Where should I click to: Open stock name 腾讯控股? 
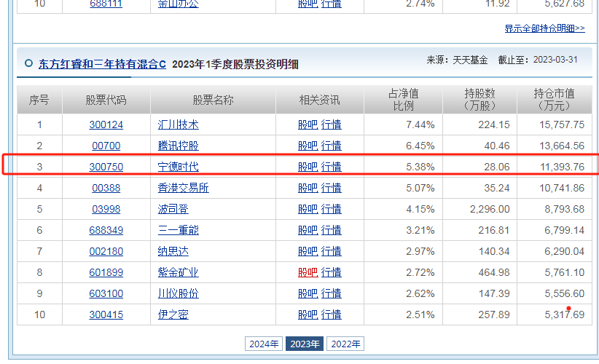[178, 146]
